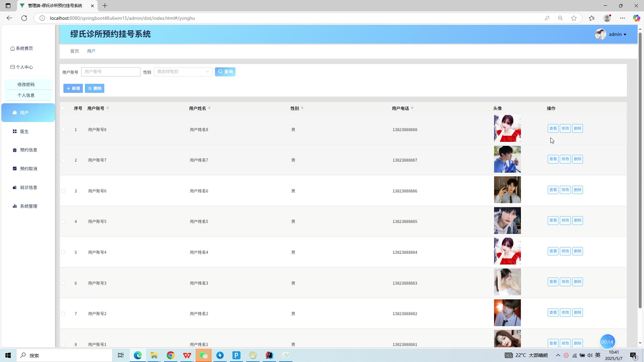Click the 预约取消 icon in sidebar
This screenshot has width=644, height=362.
coord(15,169)
